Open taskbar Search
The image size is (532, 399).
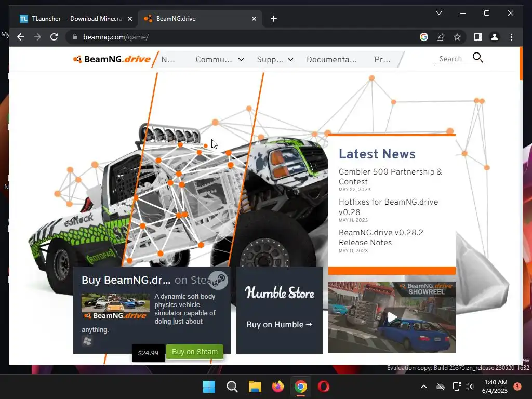[x=232, y=387]
